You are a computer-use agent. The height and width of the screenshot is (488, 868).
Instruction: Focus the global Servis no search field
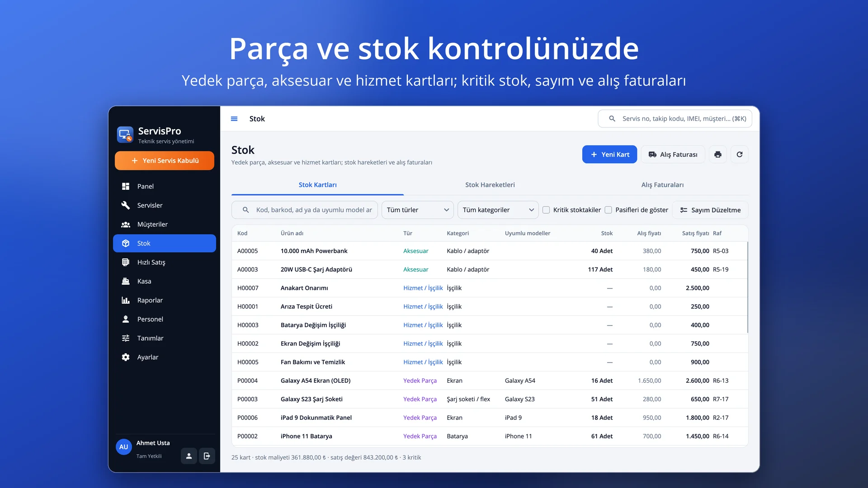pos(675,119)
